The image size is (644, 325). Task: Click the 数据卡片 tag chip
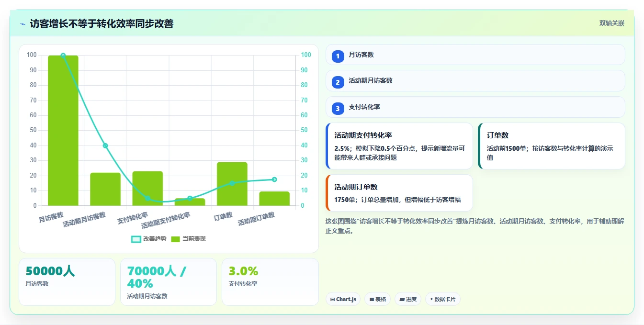tap(442, 299)
